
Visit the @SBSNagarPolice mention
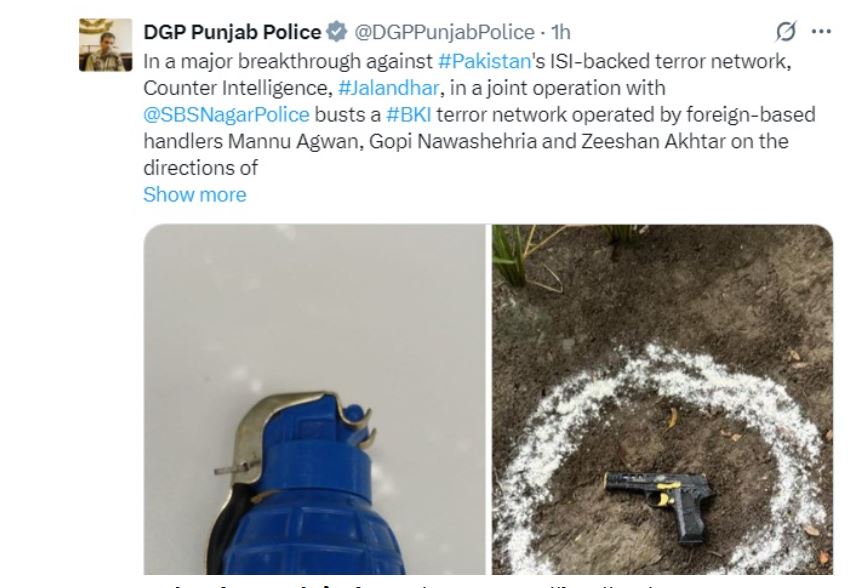click(x=226, y=115)
